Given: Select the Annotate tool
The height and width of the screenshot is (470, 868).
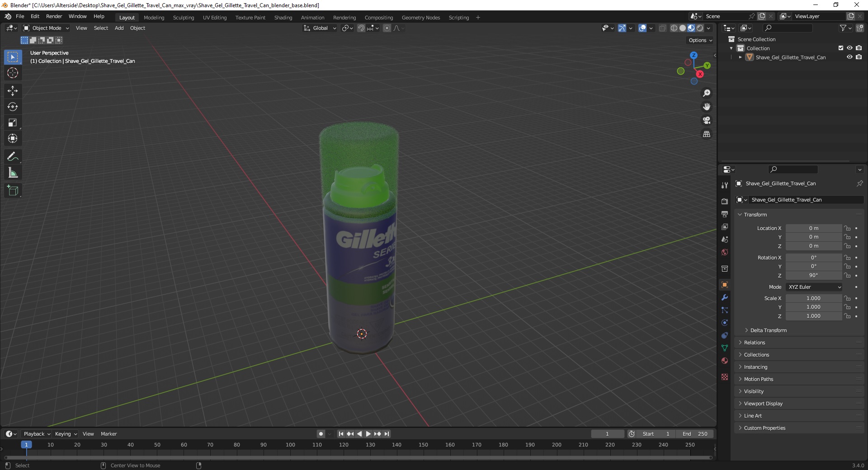Looking at the screenshot, I should [x=13, y=156].
